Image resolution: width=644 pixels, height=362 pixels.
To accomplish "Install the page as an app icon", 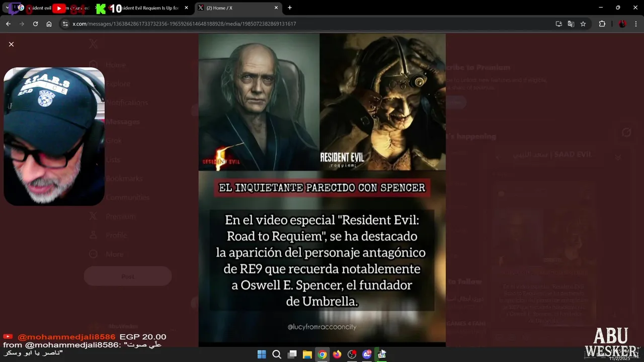I will click(x=558, y=24).
